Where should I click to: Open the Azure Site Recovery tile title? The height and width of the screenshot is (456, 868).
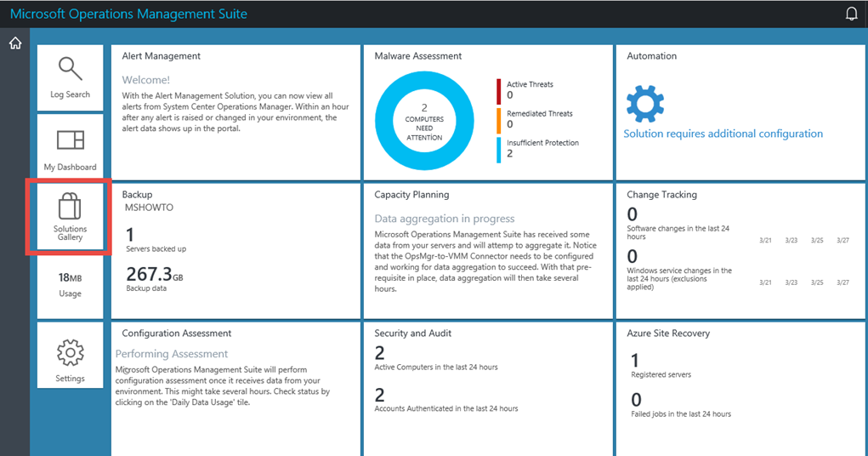[668, 333]
